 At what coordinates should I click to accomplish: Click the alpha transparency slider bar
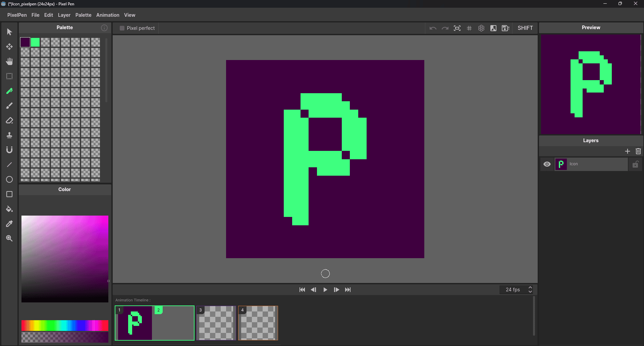[65, 337]
